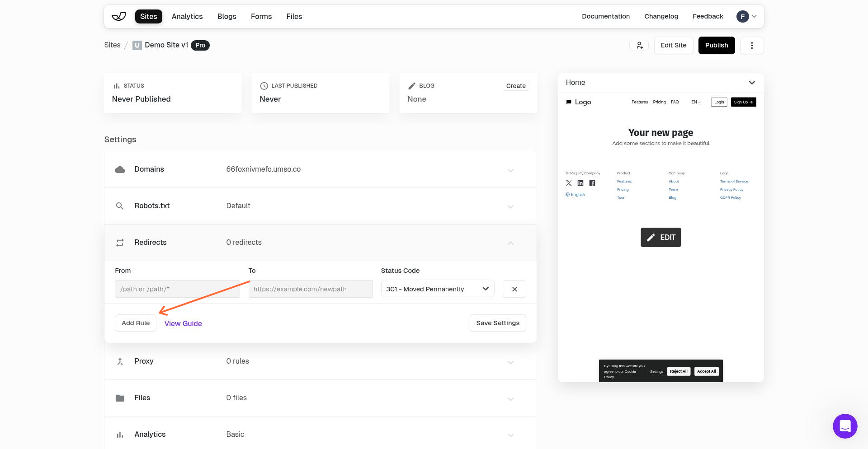Viewport: 868px width, 449px height.
Task: Click the magnifier icon beside Robots.txt
Action: point(120,206)
